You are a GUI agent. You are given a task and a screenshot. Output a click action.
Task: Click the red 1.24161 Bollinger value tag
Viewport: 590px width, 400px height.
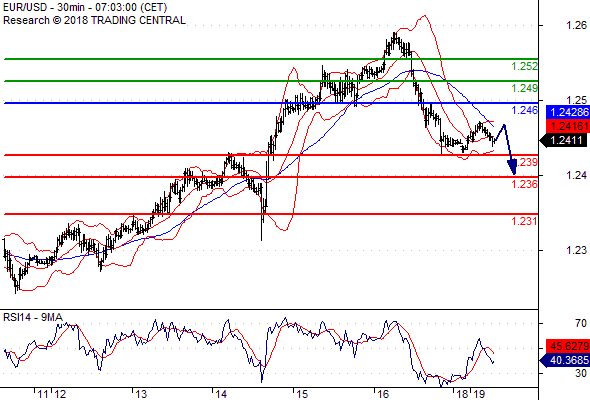pos(567,126)
